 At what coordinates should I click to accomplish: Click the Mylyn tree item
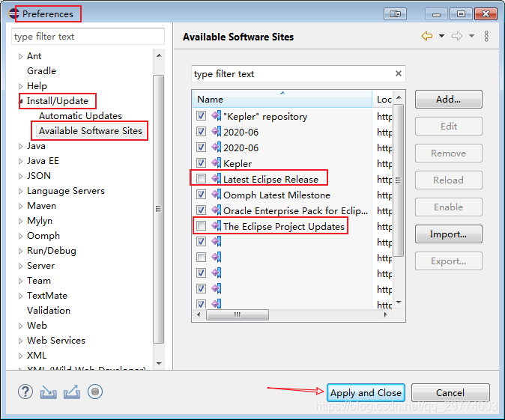pyautogui.click(x=40, y=221)
